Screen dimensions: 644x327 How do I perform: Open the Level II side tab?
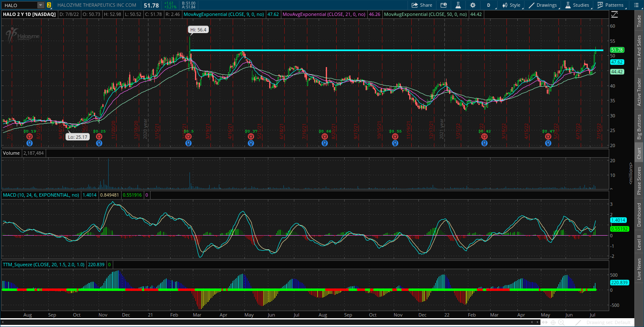coord(639,242)
